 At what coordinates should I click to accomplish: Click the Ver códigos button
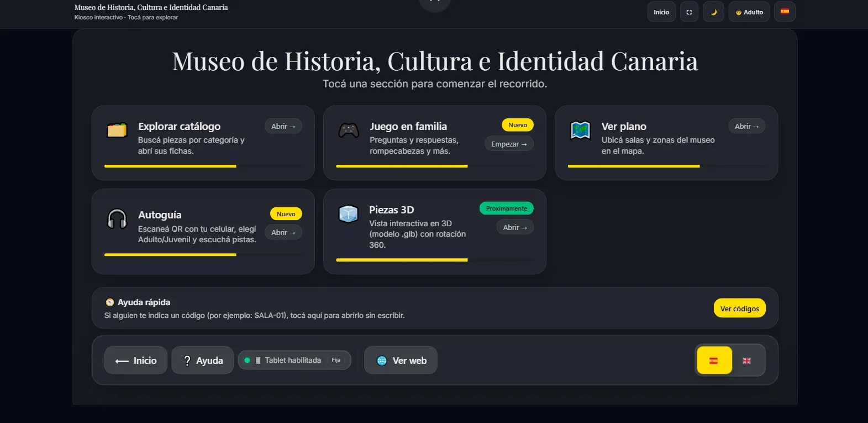click(x=739, y=309)
